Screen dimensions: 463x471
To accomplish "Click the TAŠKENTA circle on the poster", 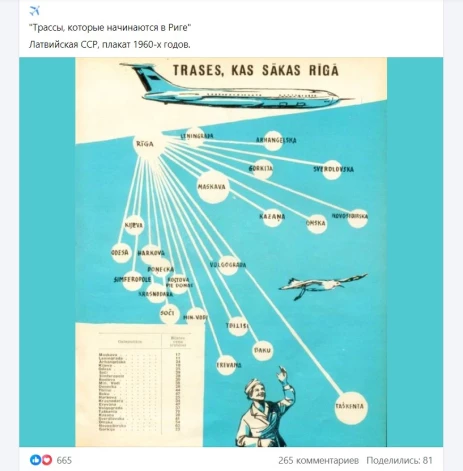I will pos(351,408).
